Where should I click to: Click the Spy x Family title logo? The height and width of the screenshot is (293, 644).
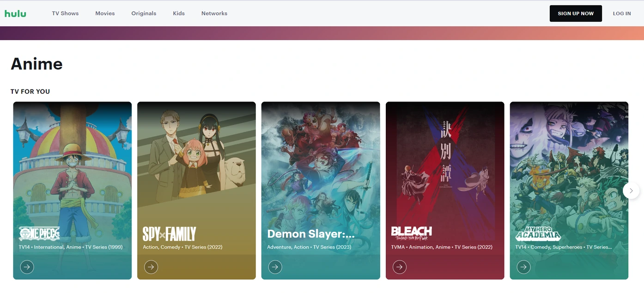(x=170, y=234)
